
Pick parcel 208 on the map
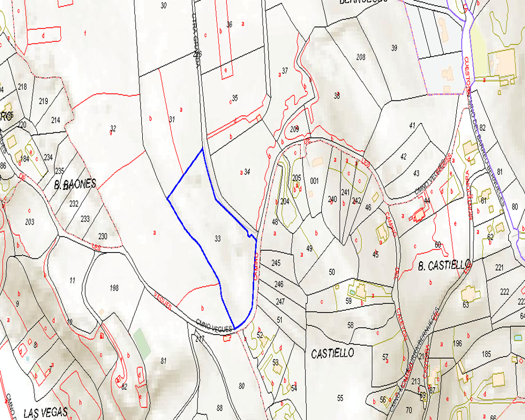361,57
